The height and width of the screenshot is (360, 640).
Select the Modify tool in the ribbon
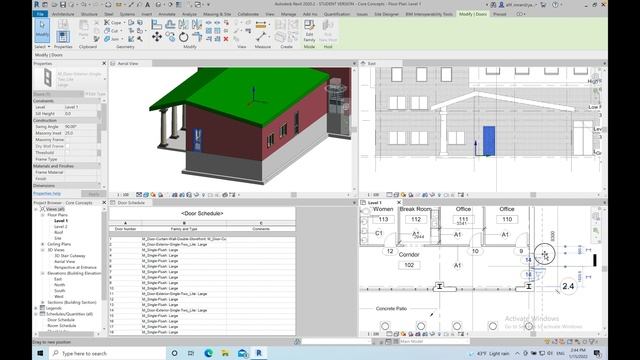click(x=42, y=31)
